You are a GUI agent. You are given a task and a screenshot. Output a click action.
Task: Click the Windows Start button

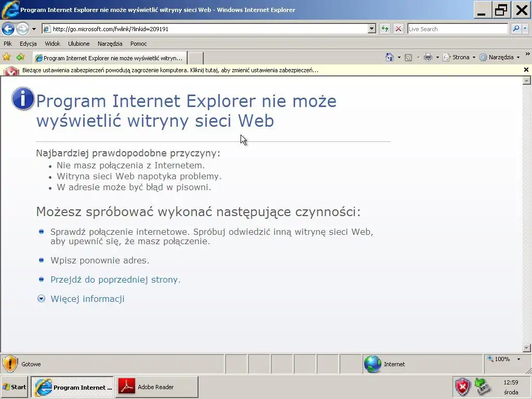[x=14, y=387]
